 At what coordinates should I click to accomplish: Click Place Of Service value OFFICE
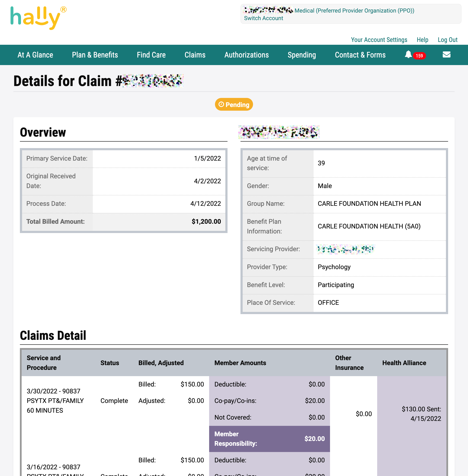tap(328, 303)
